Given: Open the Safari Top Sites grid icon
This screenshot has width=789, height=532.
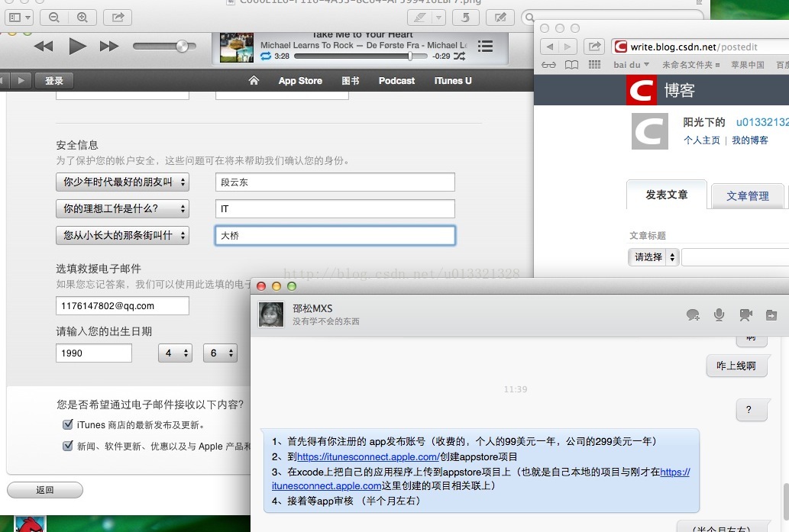Looking at the screenshot, I should coord(594,65).
